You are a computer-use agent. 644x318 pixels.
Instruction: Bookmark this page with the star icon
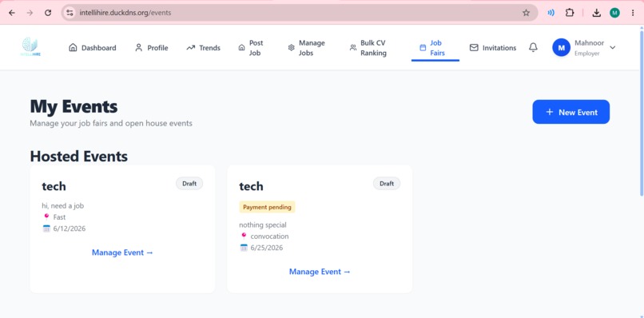[526, 13]
